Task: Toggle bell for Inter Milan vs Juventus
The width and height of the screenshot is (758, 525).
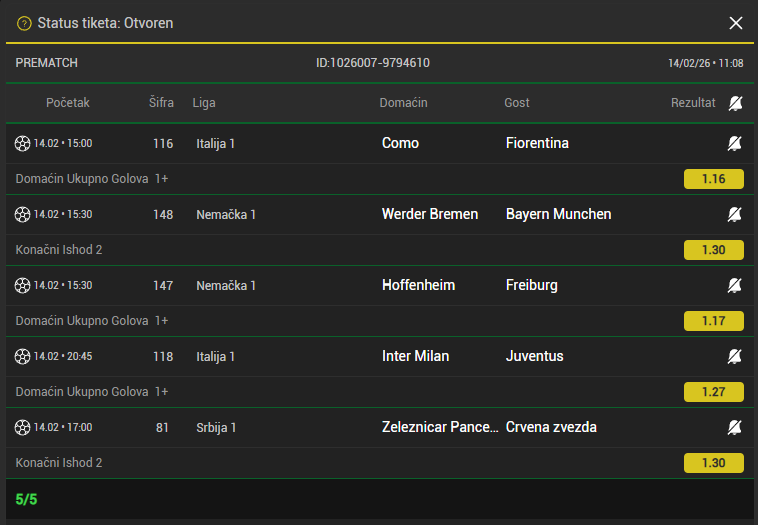Action: pyautogui.click(x=735, y=357)
